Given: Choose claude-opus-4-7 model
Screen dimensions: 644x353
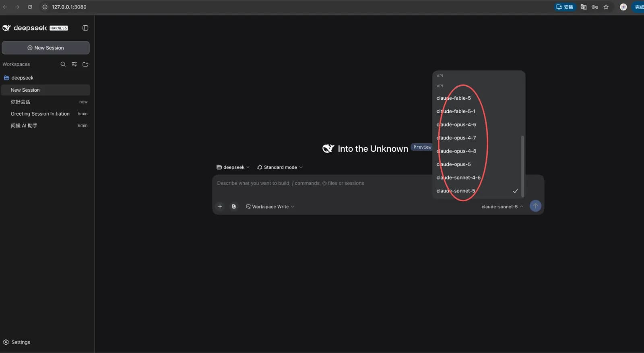Looking at the screenshot, I should pyautogui.click(x=477, y=138).
